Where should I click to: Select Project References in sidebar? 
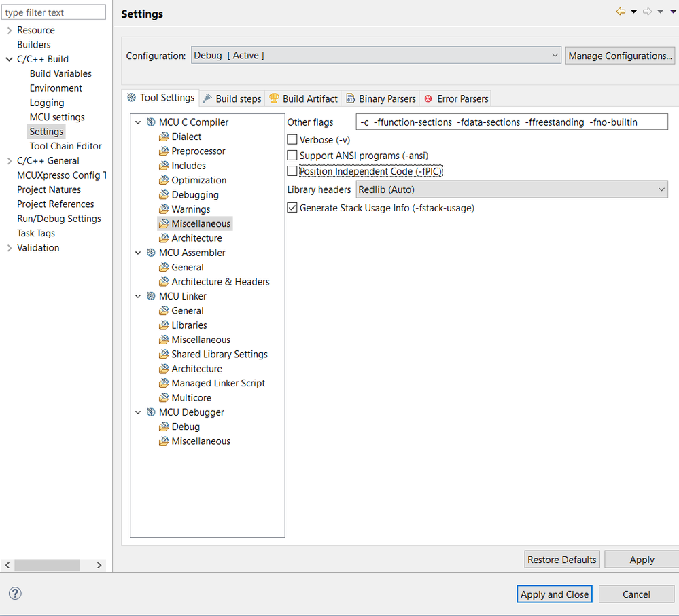point(56,204)
